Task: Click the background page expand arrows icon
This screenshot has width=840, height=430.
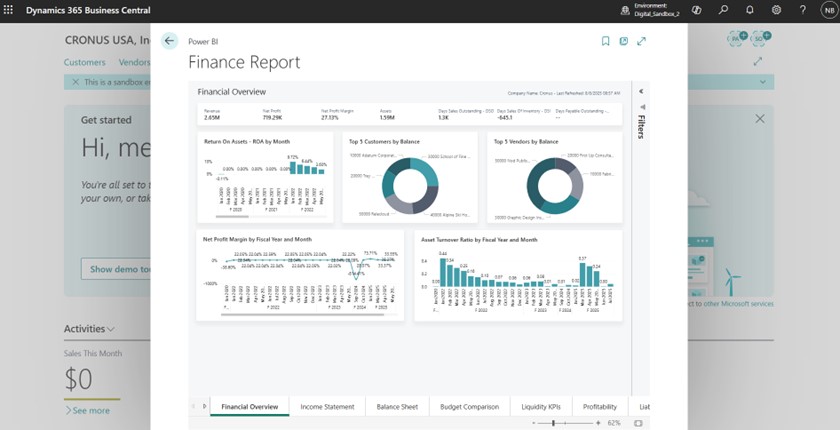Action: tap(758, 62)
